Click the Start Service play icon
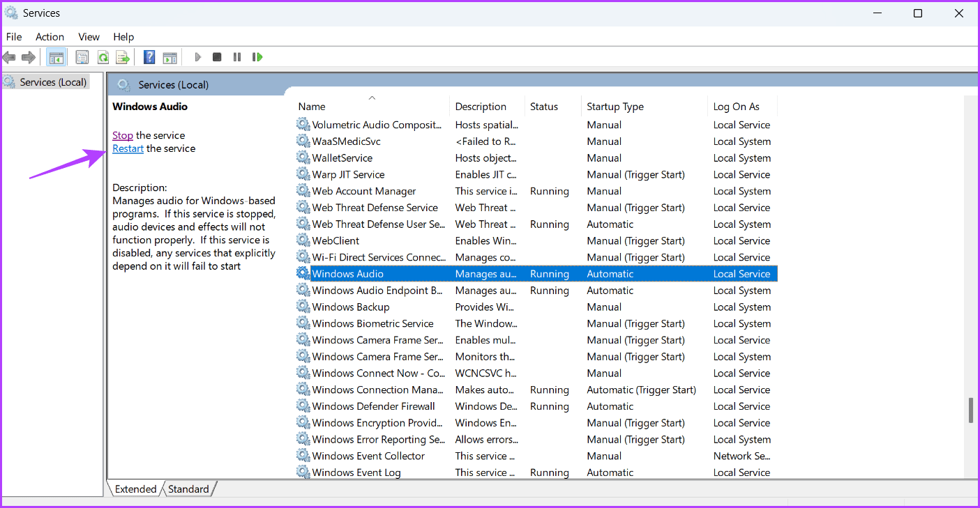This screenshot has width=980, height=508. click(x=198, y=57)
